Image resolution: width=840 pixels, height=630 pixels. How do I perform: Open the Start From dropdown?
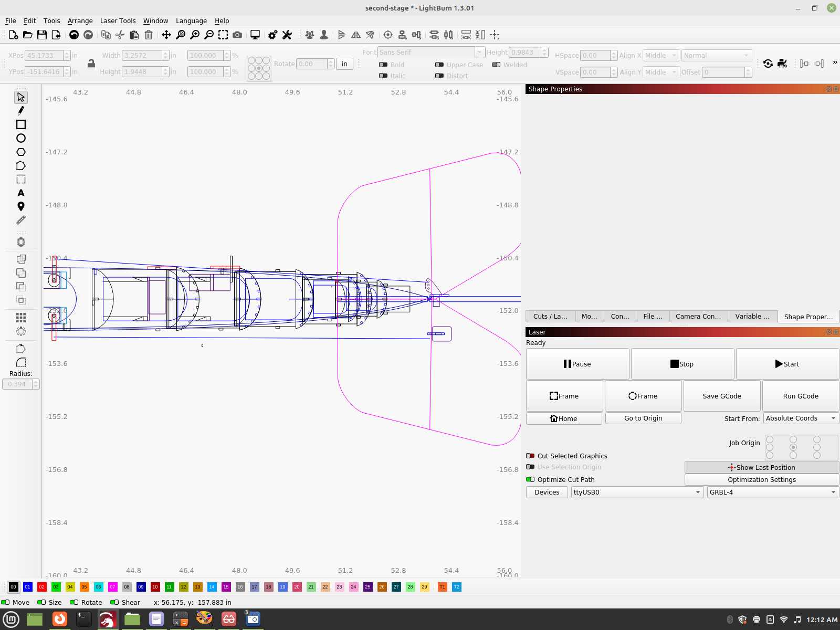(801, 418)
